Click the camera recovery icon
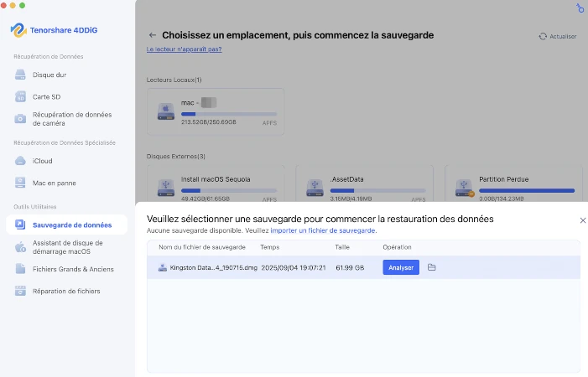This screenshot has height=377, width=588. [20, 119]
